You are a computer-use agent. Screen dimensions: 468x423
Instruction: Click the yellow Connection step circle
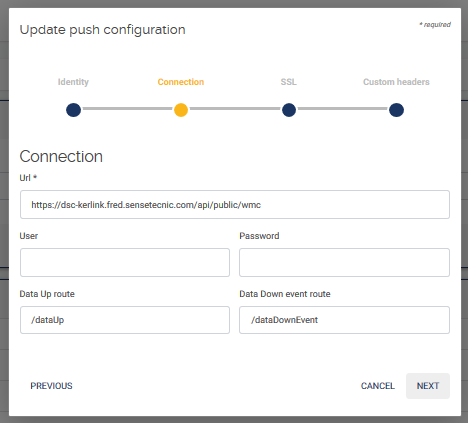[181, 110]
